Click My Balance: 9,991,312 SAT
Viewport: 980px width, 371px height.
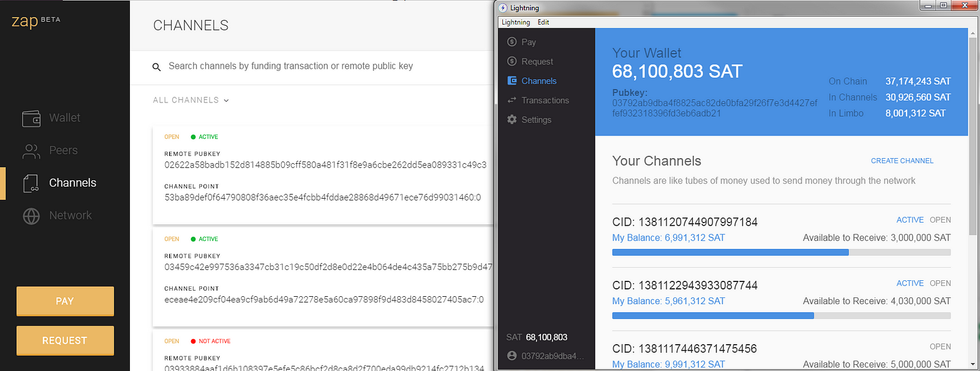click(669, 364)
